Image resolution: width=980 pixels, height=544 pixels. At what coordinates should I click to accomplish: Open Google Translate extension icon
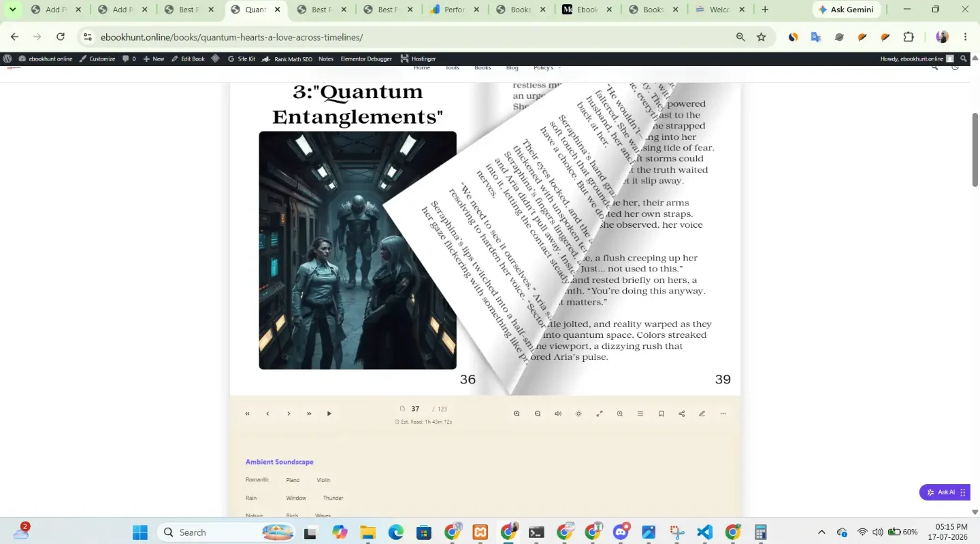point(816,37)
